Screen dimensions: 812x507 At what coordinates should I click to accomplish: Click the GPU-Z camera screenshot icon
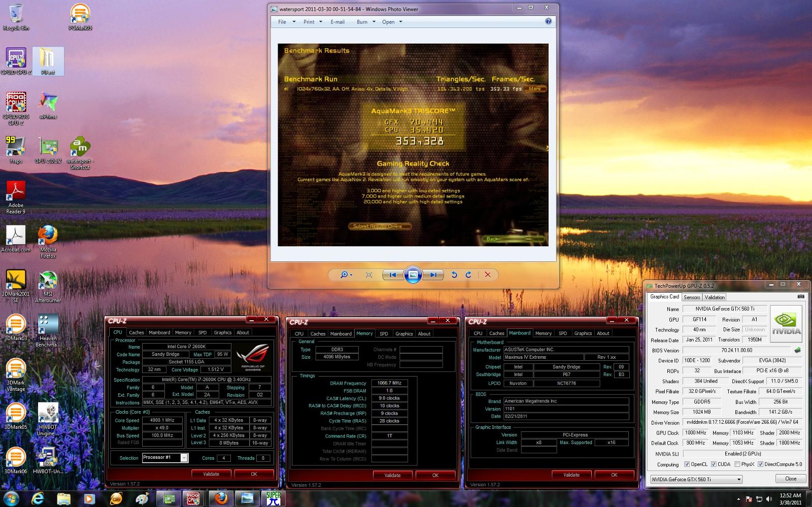[801, 296]
